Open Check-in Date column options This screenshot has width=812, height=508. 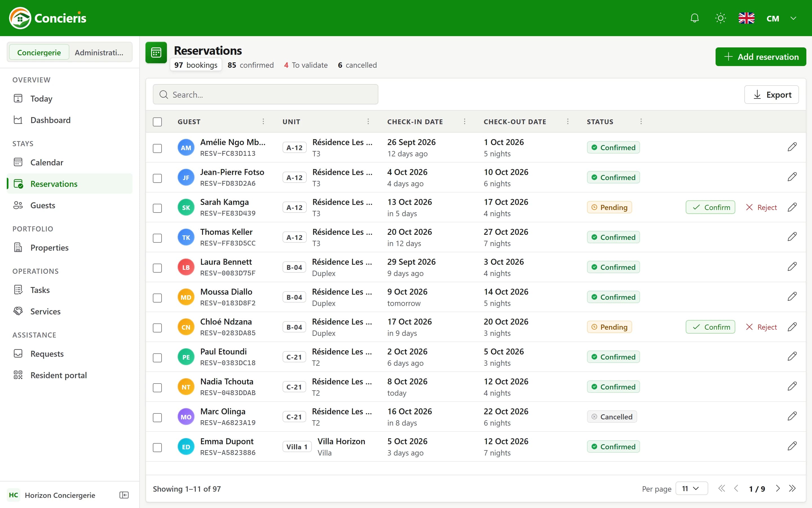464,121
